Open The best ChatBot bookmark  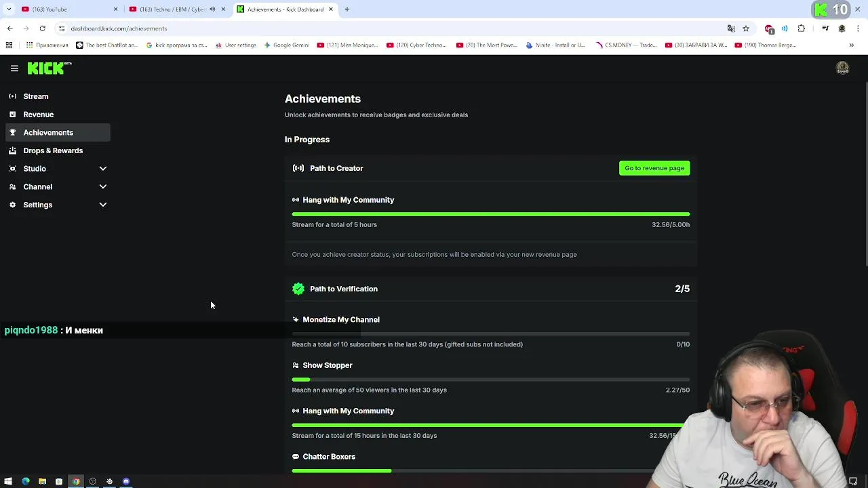coord(107,45)
